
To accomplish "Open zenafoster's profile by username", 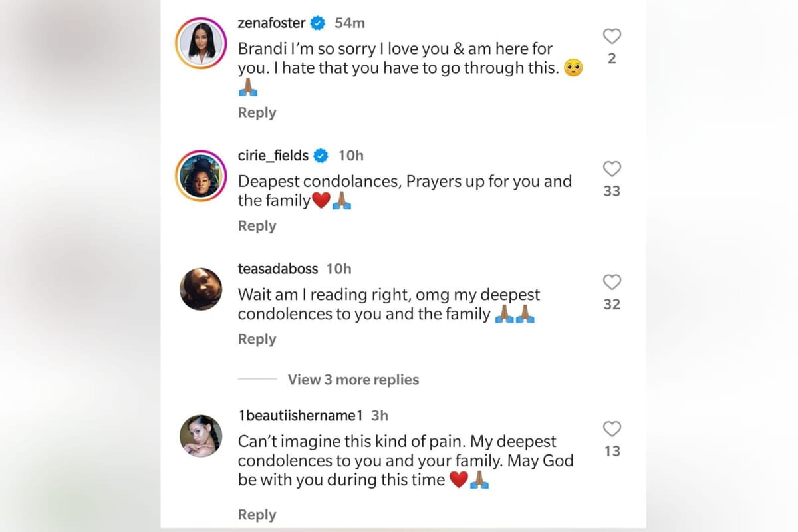I will point(271,22).
